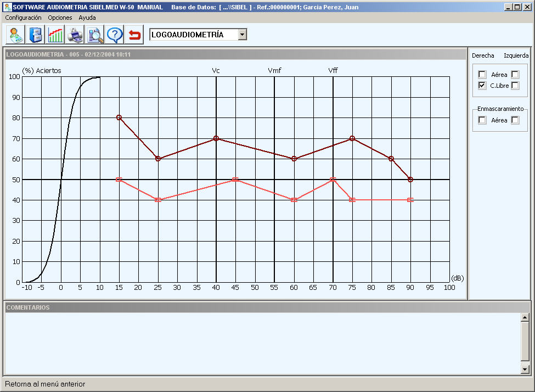
Task: Click light red marker at 60 dB, 40%
Action: point(294,200)
